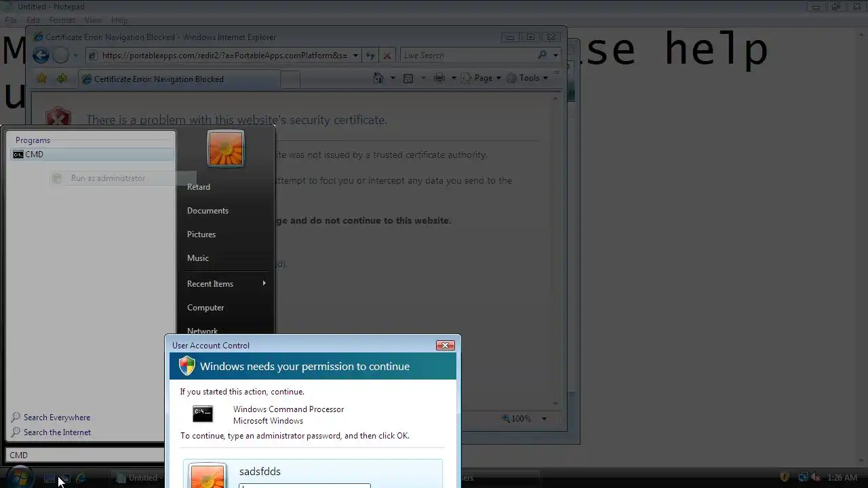This screenshot has width=868, height=488.
Task: Open the search provider options dropdown
Action: pyautogui.click(x=555, y=56)
